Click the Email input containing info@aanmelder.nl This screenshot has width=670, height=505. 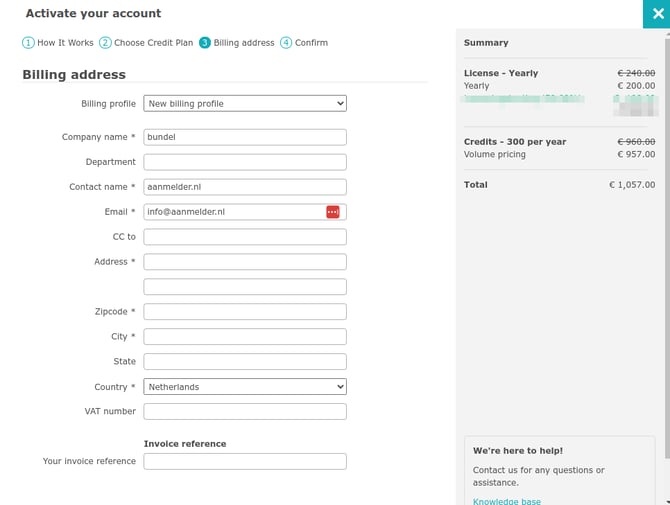[233, 212]
